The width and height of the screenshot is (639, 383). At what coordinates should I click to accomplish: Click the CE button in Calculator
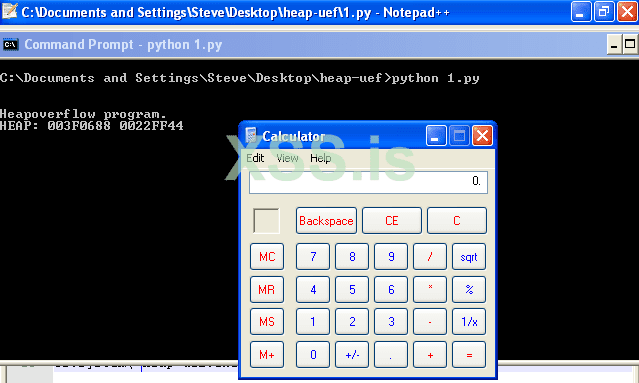pos(392,220)
